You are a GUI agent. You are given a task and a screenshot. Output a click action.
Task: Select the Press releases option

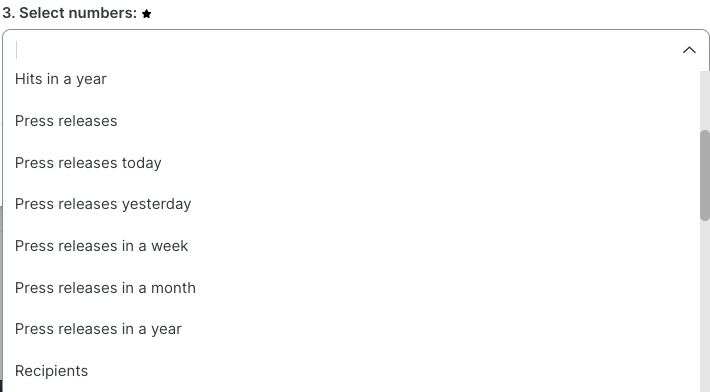pos(351,121)
